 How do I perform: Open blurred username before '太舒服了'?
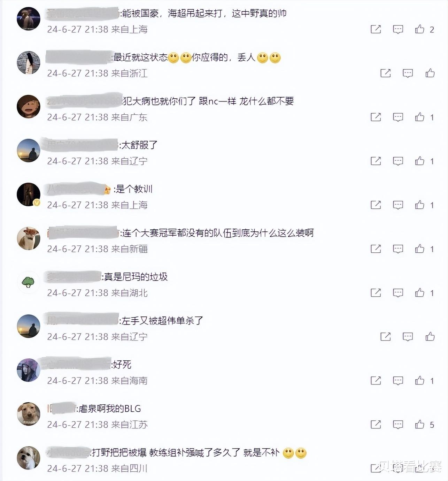80,145
